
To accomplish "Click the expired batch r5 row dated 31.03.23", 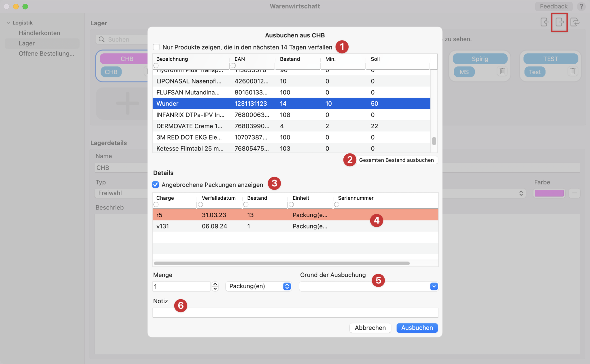I will click(x=295, y=215).
